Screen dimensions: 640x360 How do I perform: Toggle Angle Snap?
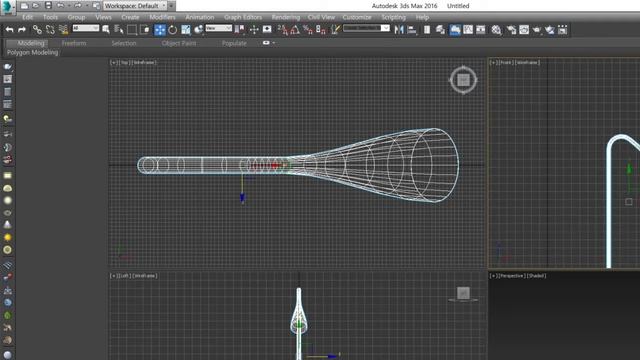tap(295, 29)
